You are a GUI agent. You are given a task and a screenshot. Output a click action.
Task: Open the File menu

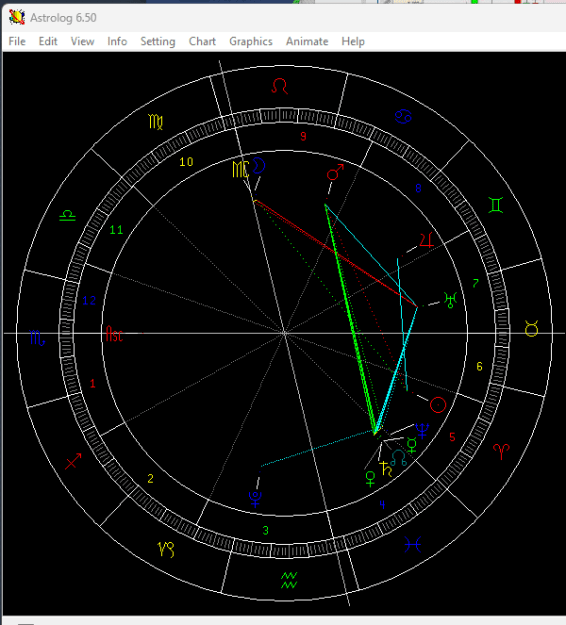tap(17, 41)
